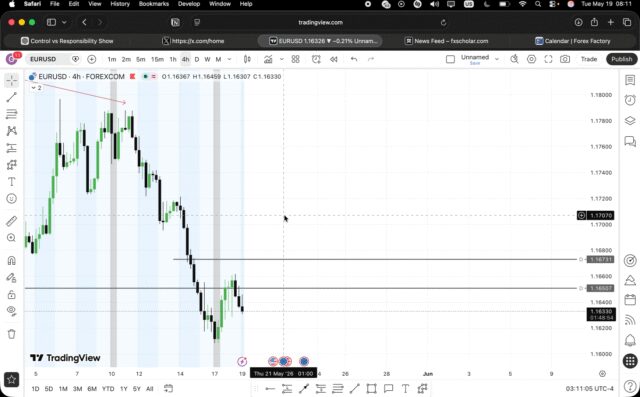640x397 pixels.
Task: Expand the Unnamed layout dropdown
Action: tap(497, 59)
